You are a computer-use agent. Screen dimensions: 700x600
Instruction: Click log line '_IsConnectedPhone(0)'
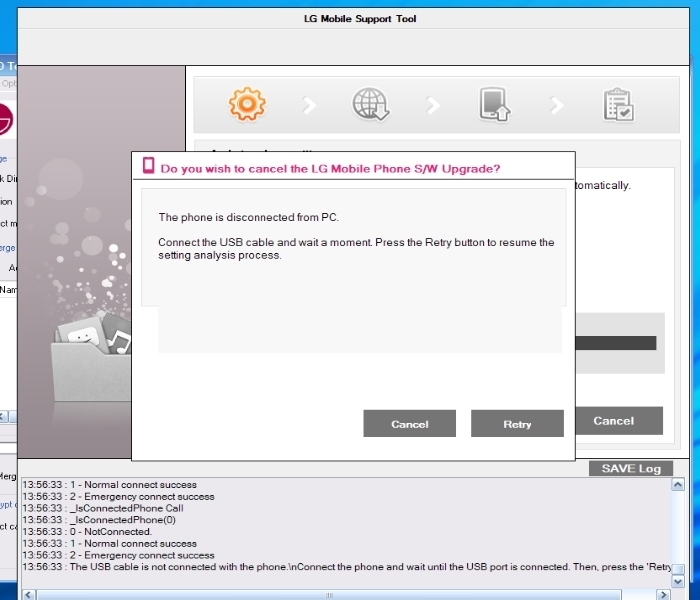(99, 520)
